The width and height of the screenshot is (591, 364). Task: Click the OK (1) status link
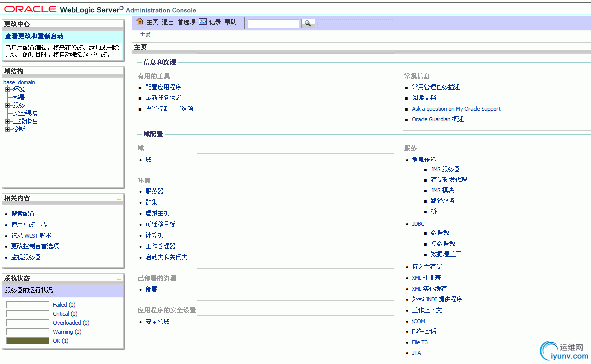pos(61,341)
